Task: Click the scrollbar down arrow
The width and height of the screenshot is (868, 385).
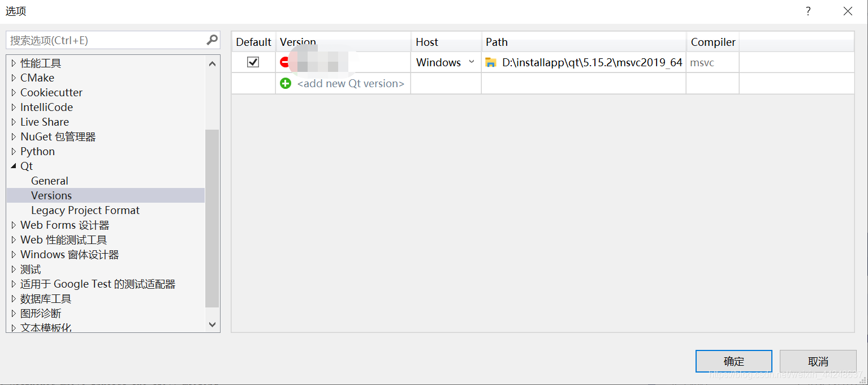Action: click(212, 324)
